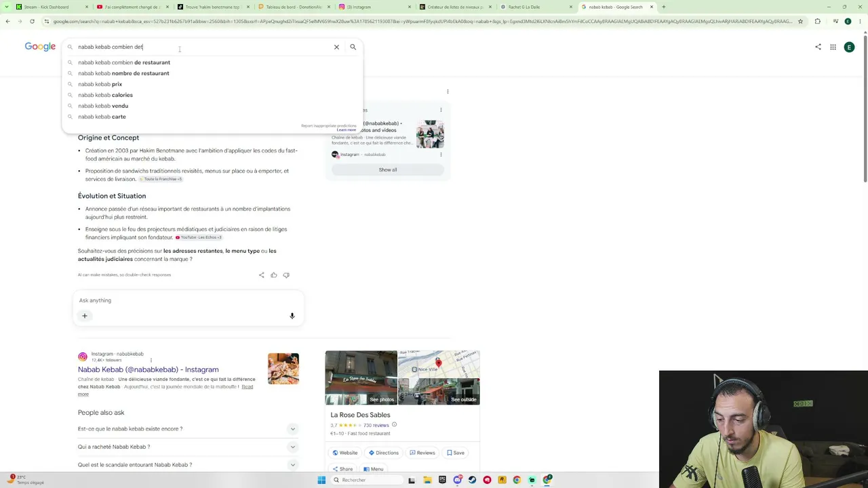Give thumbs up to the AI overview
Image resolution: width=868 pixels, height=488 pixels.
click(274, 275)
